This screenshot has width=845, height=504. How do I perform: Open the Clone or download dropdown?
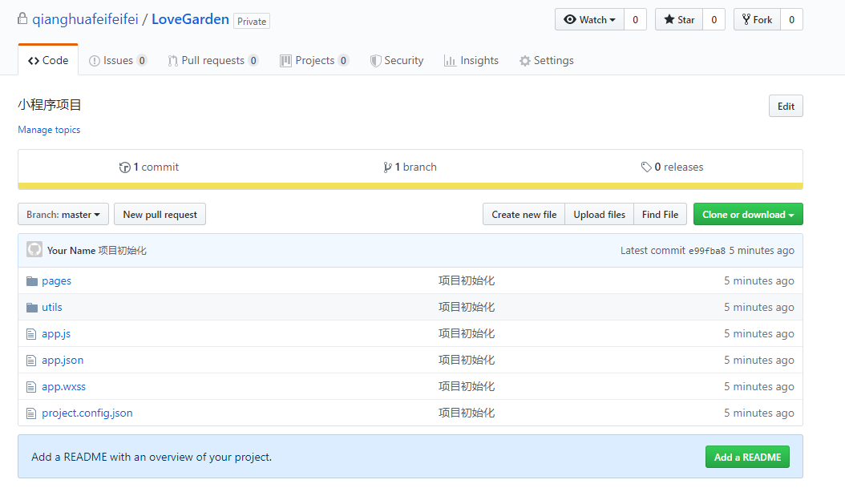tap(748, 214)
